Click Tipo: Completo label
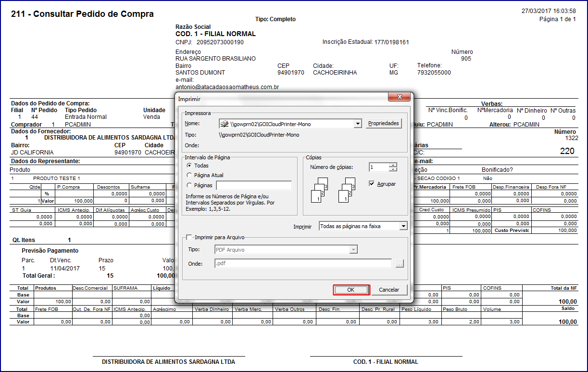 [x=275, y=19]
